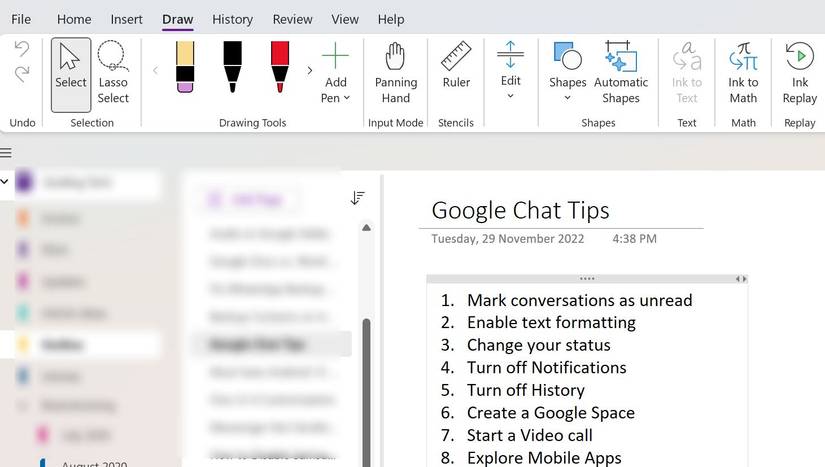Pick the red pen
825x467 pixels.
(x=280, y=67)
